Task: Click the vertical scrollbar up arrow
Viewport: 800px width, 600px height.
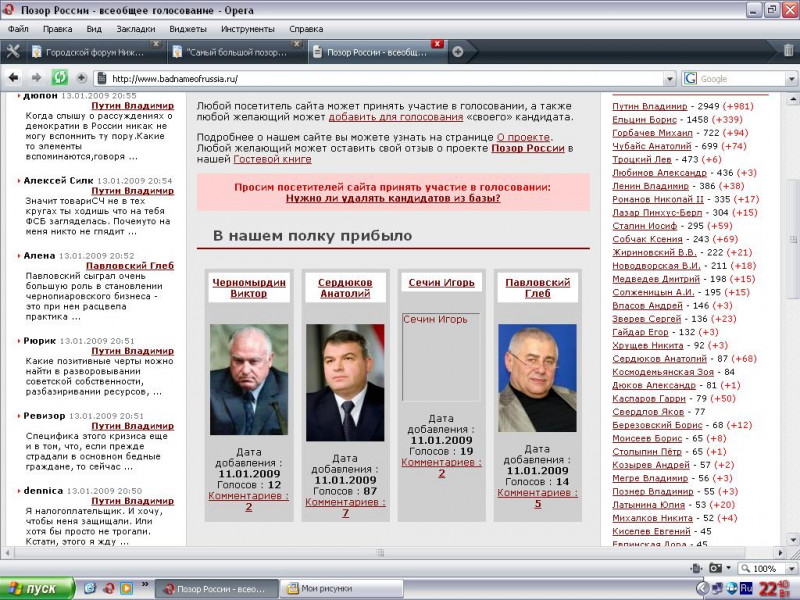Action: click(793, 98)
